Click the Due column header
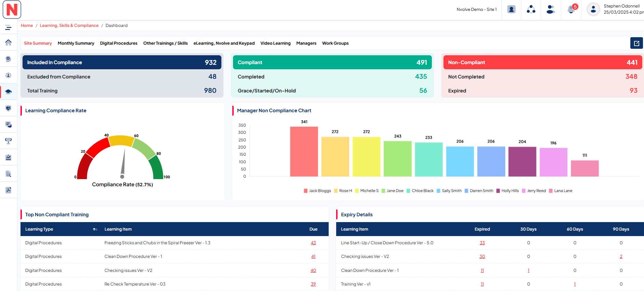 tap(313, 229)
